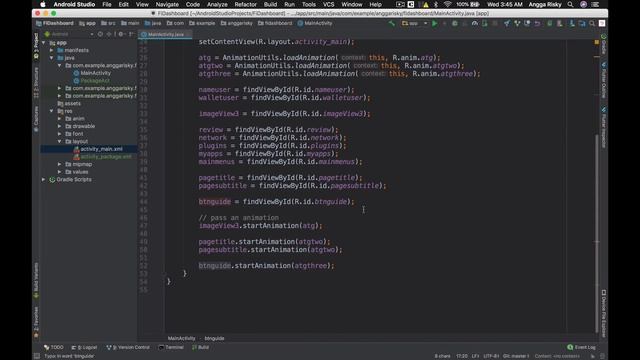
Task: Collapse the layout folder
Action: [60, 142]
